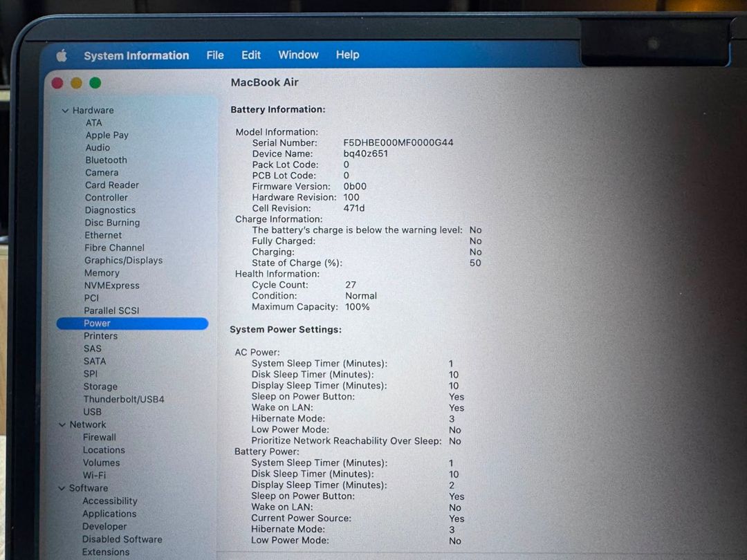This screenshot has width=747, height=560.
Task: Click the Cell Revision value 471d
Action: click(x=354, y=208)
